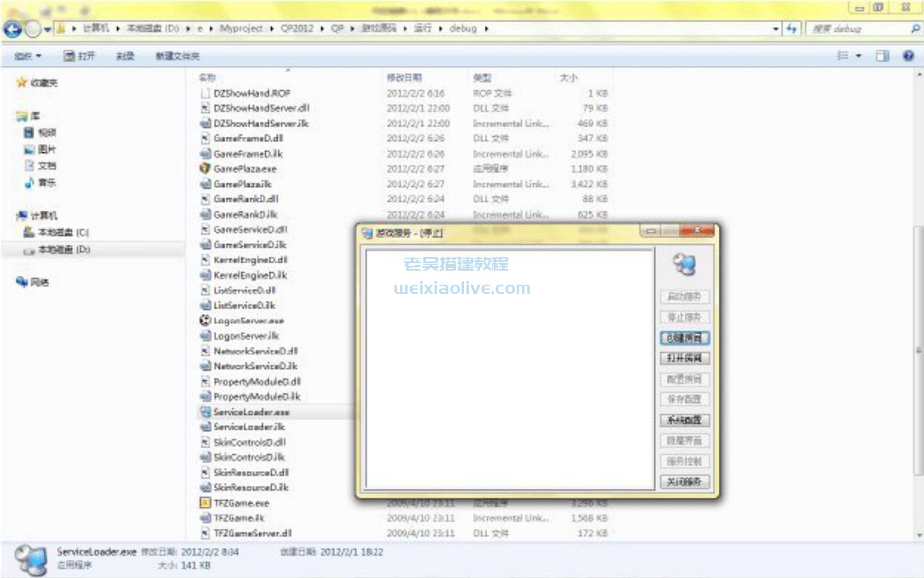Click the TFZGame.exe file icon
924x578 pixels.
click(x=205, y=503)
